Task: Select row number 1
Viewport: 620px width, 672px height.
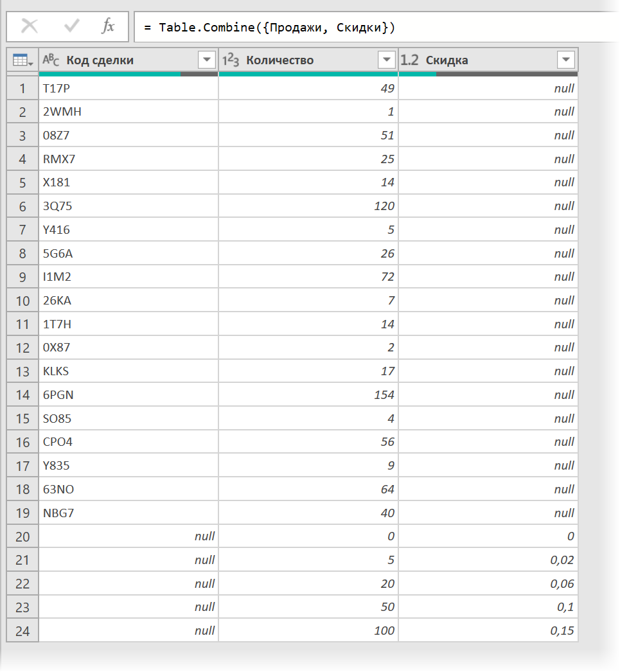Action: [x=22, y=88]
